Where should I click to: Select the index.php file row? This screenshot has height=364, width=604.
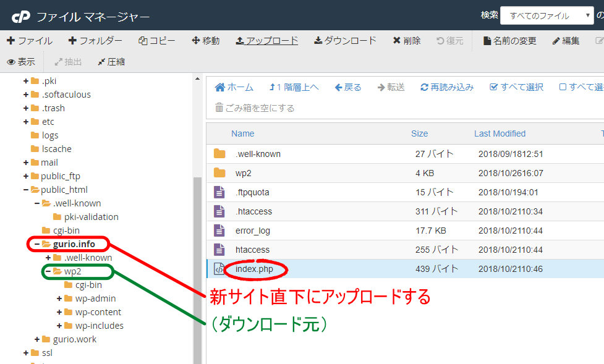click(253, 269)
